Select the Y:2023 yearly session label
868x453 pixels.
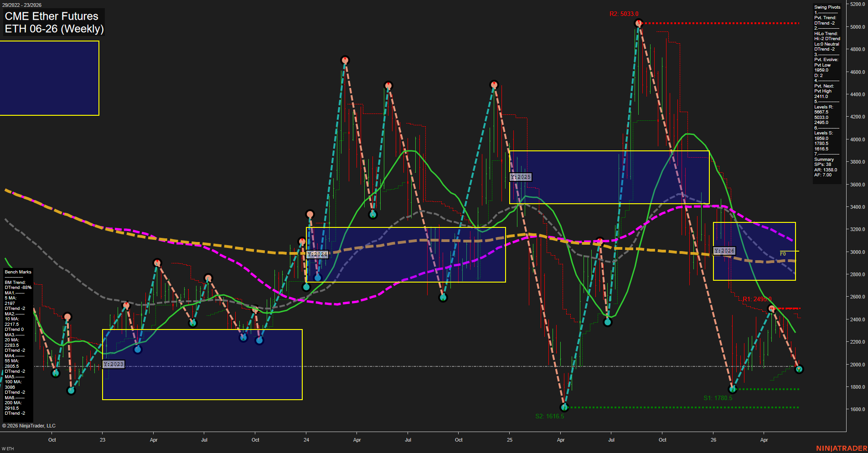coord(114,364)
